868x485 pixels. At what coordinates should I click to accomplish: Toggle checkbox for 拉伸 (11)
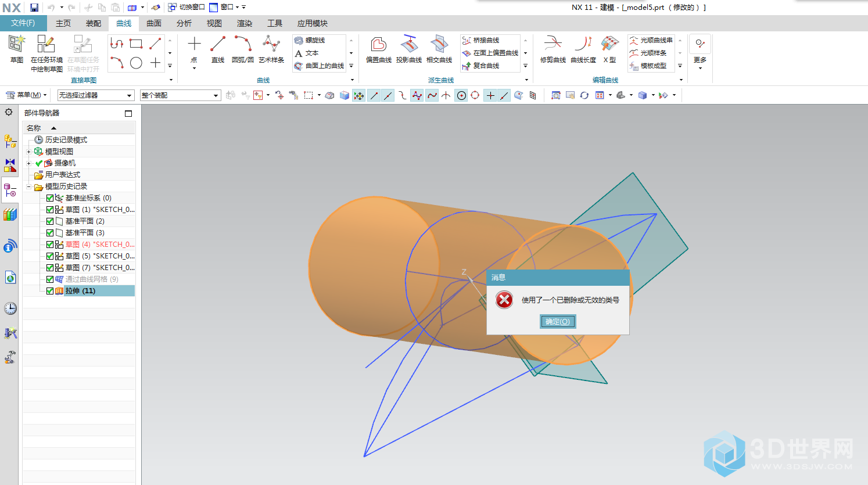(50, 291)
